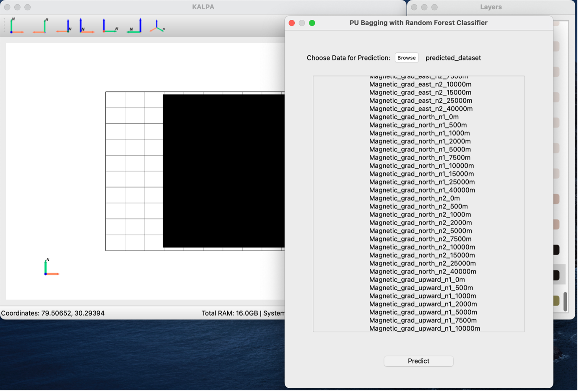
Task: Click the Coordinates readout in status bar
Action: [53, 314]
